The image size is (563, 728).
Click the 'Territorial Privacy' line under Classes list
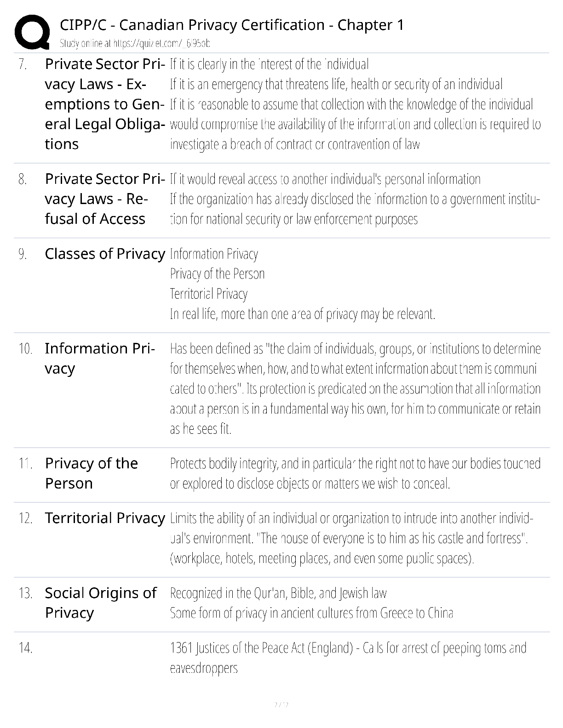[x=209, y=294]
